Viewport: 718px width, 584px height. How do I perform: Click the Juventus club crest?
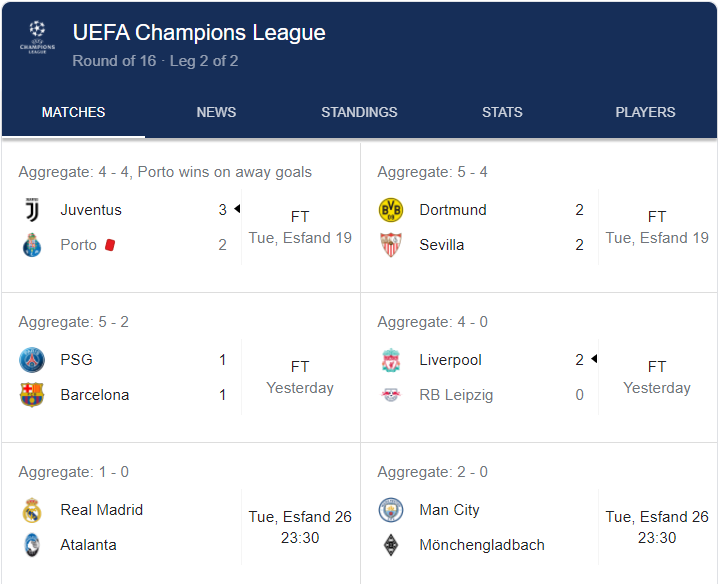click(x=32, y=210)
